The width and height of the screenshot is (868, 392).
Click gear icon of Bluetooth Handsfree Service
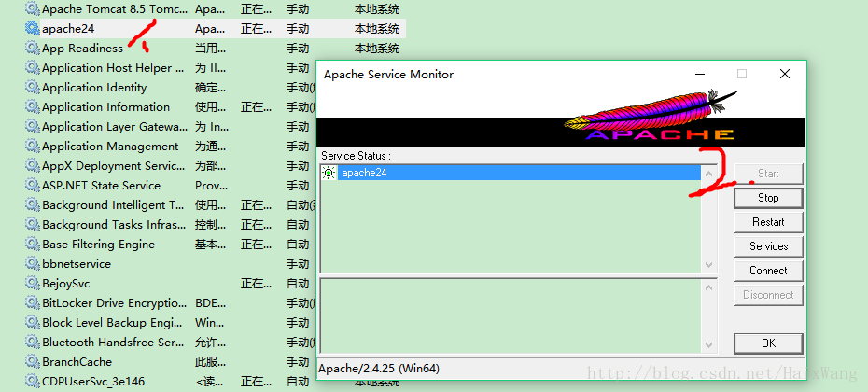tap(33, 343)
